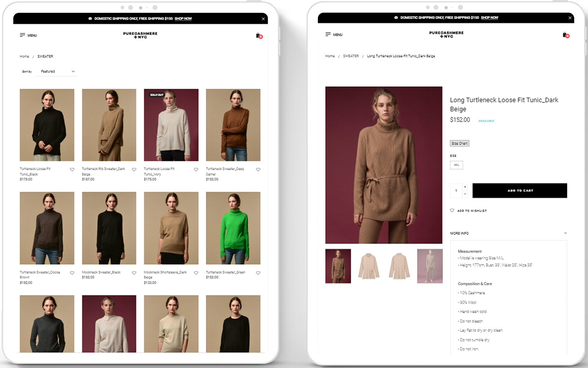Screen dimensions: 588x368
Task: Decrease quantity with the minus stepper
Action: pos(465,194)
